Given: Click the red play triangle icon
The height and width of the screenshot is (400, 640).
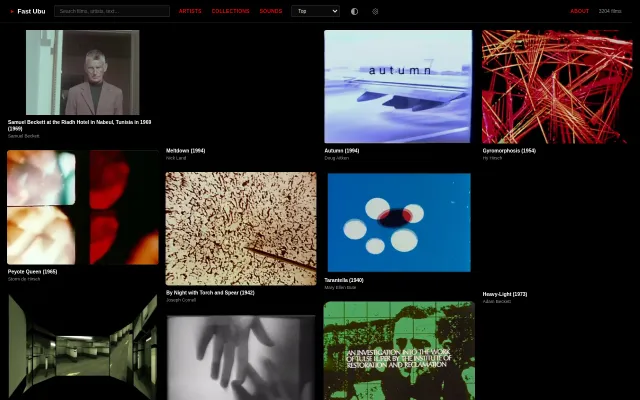Looking at the screenshot, I should coord(12,11).
